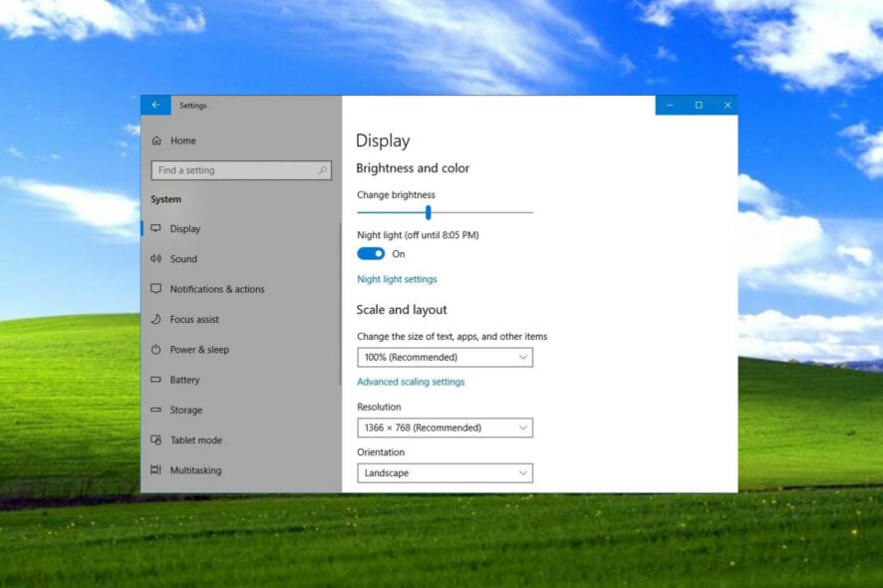
Task: Click the brightness slider handle
Action: (428, 212)
